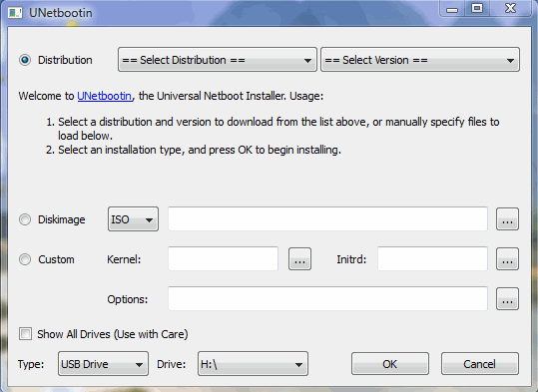Focus the Diskimage path input field
Image resolution: width=538 pixels, height=392 pixels.
[327, 219]
